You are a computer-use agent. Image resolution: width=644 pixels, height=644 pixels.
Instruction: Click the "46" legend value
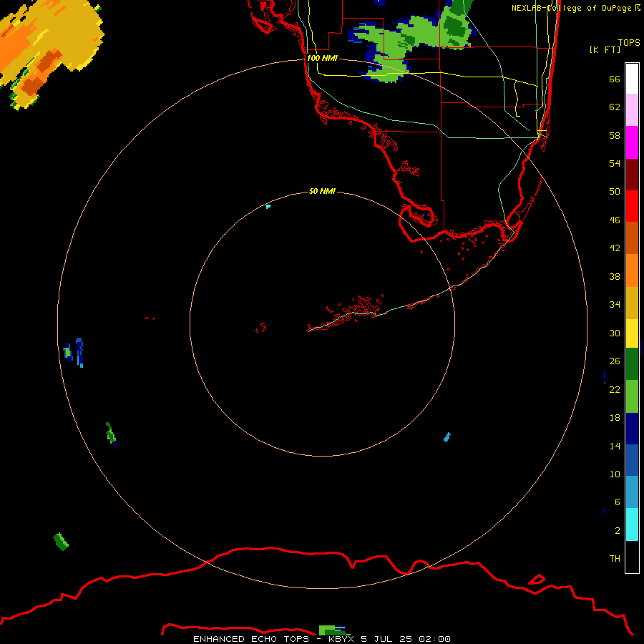[x=615, y=220]
